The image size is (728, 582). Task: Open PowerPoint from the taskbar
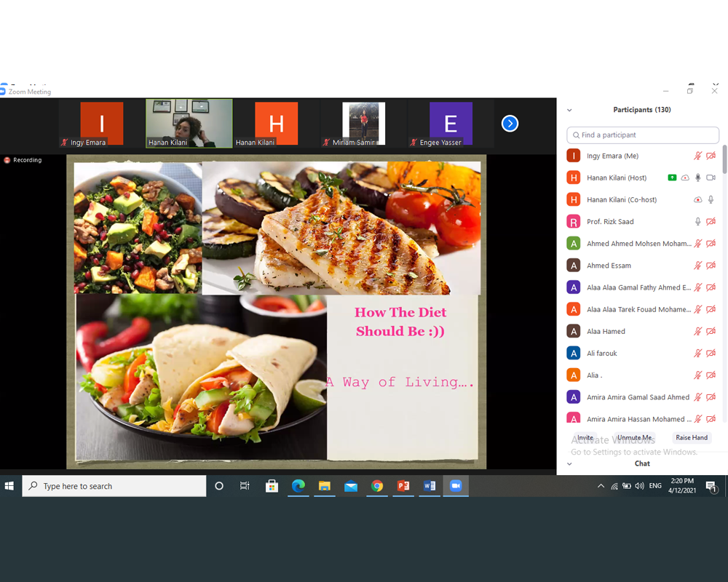point(403,486)
